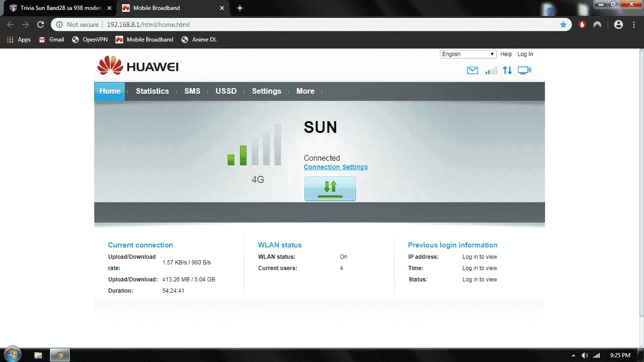Click the WLAN computer icon in header

524,71
